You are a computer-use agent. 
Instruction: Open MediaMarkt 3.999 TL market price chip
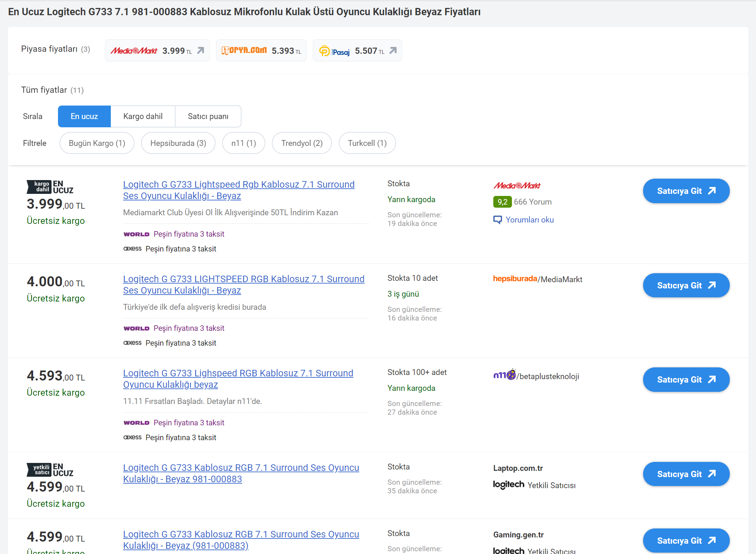coord(157,50)
